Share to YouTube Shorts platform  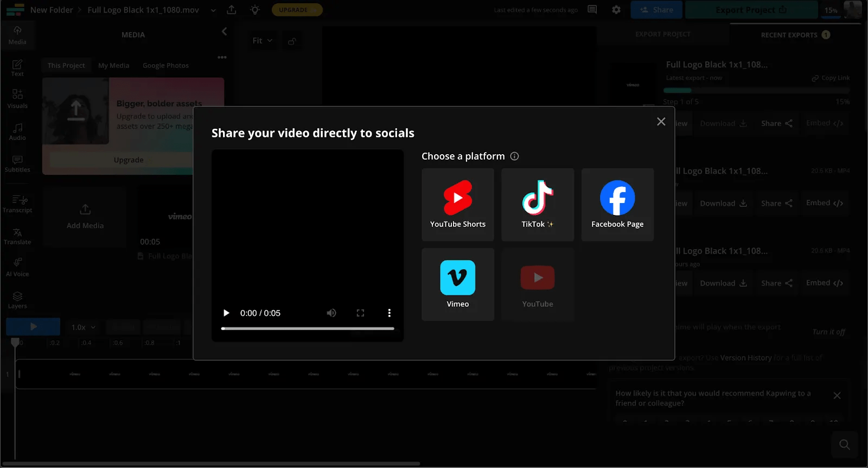[457, 205]
